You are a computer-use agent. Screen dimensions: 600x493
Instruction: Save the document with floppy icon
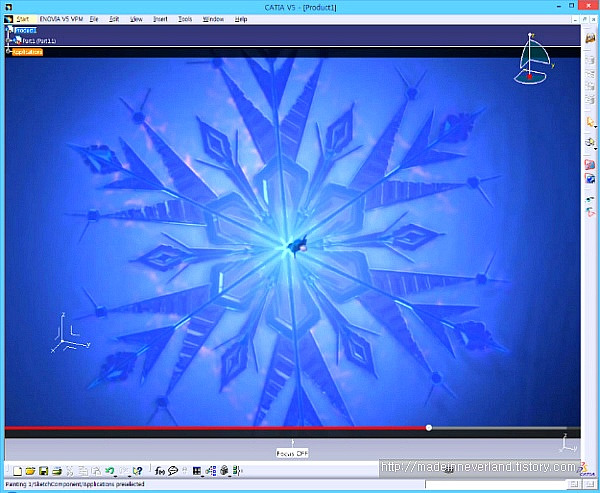(x=44, y=471)
